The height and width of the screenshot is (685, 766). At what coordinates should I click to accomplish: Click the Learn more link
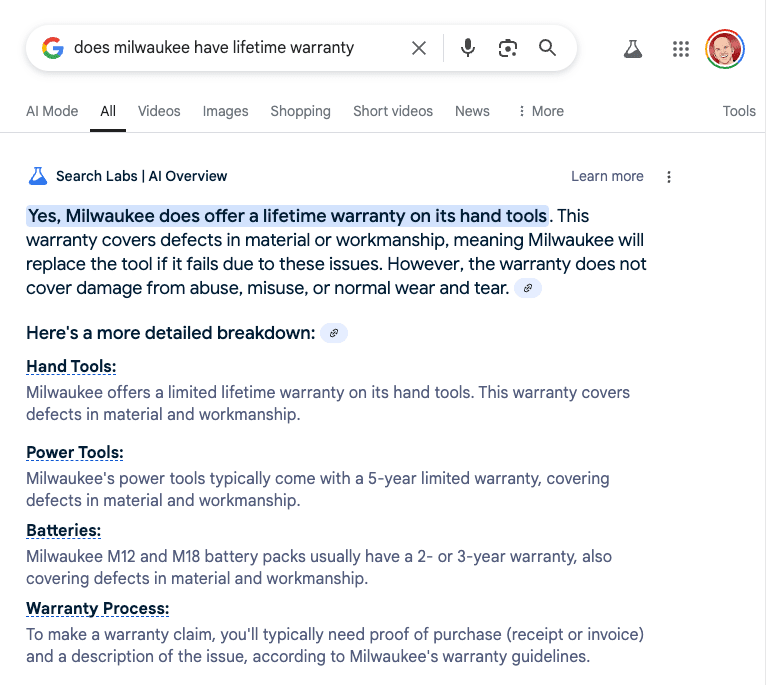click(607, 176)
